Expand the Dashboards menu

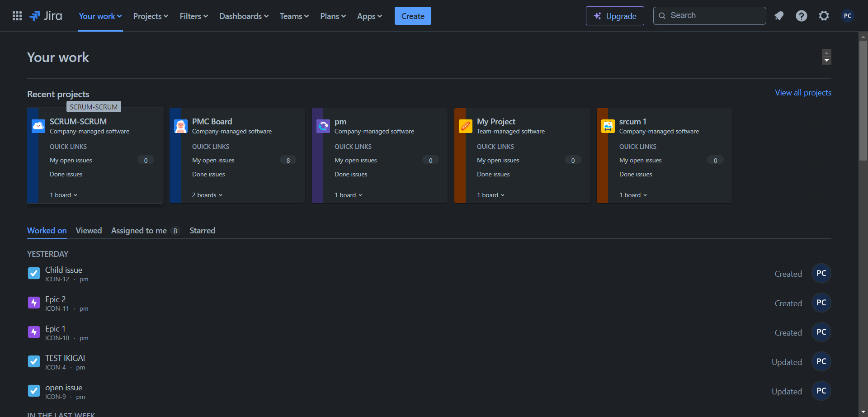[244, 16]
